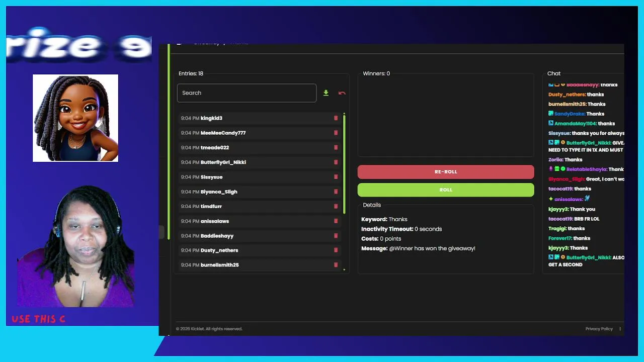This screenshot has width=644, height=362.
Task: Click Tragigi's thanks chat message
Action: (x=567, y=228)
